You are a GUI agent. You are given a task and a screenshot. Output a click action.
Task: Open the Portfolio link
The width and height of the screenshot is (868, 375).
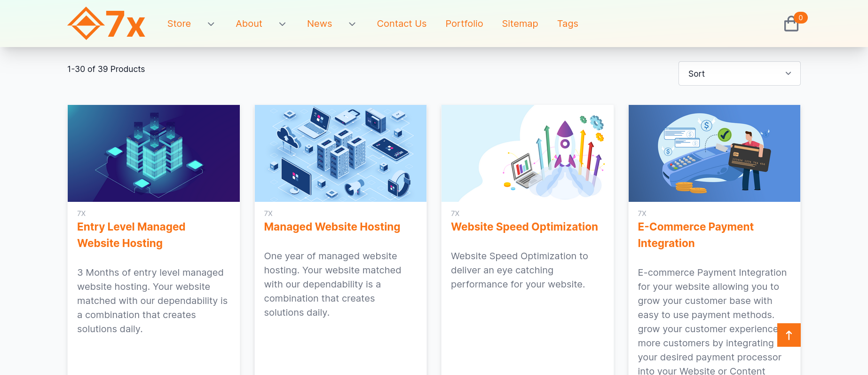click(464, 24)
